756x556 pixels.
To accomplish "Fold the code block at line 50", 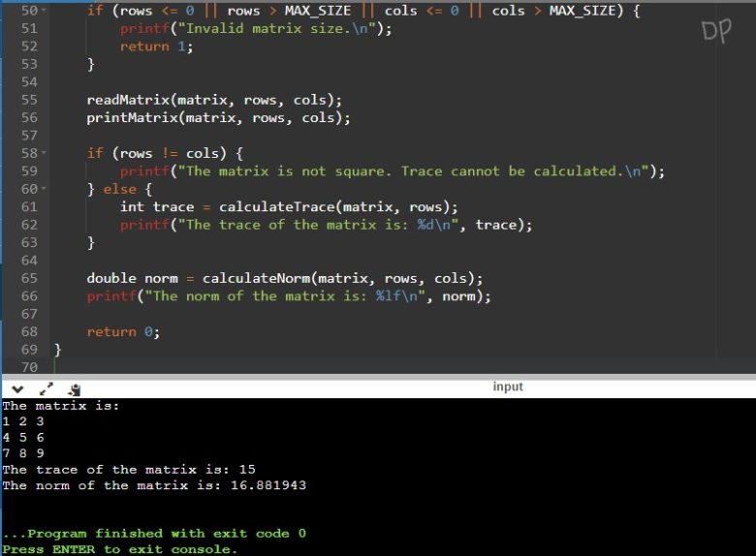I will point(44,10).
